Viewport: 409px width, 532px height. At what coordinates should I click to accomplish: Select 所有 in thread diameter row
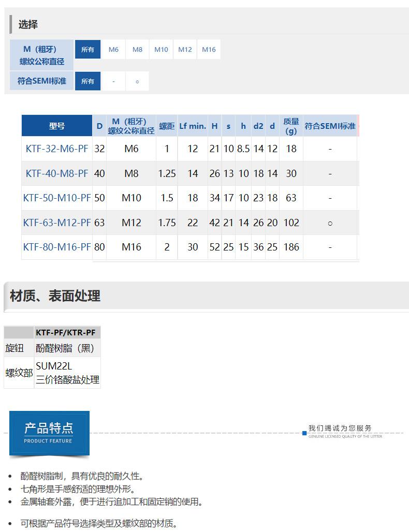tap(87, 50)
